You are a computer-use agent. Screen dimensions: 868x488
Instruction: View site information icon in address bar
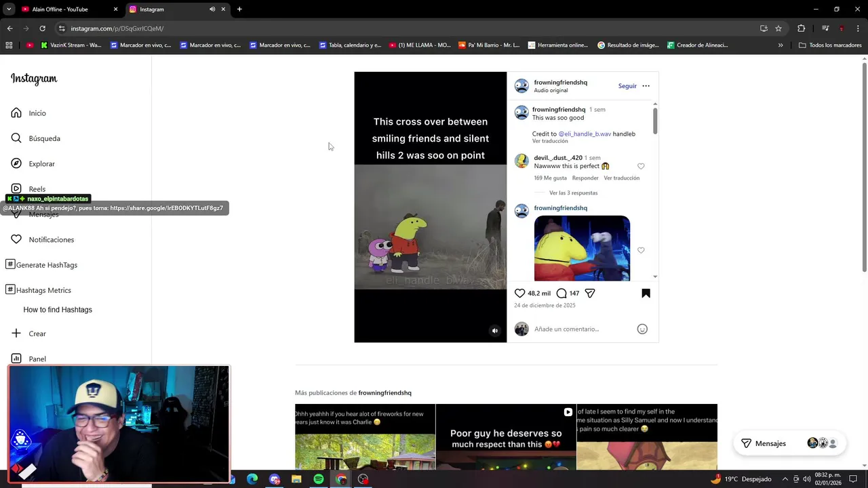(x=62, y=28)
